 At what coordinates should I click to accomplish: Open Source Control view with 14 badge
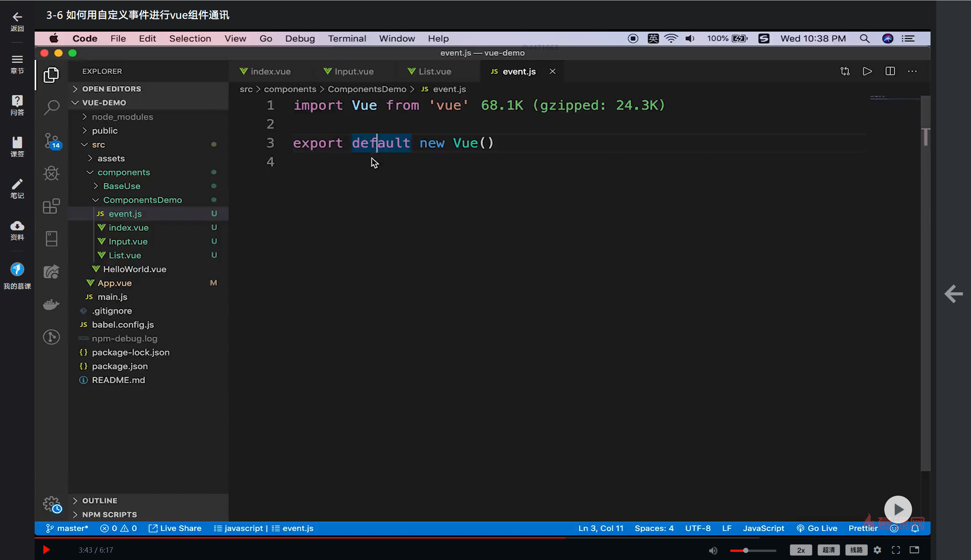[x=51, y=140]
